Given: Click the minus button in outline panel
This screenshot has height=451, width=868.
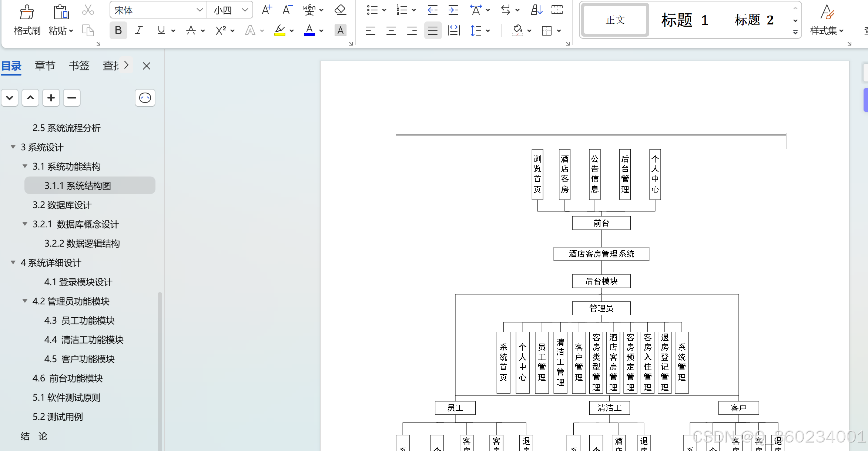Looking at the screenshot, I should [x=72, y=98].
